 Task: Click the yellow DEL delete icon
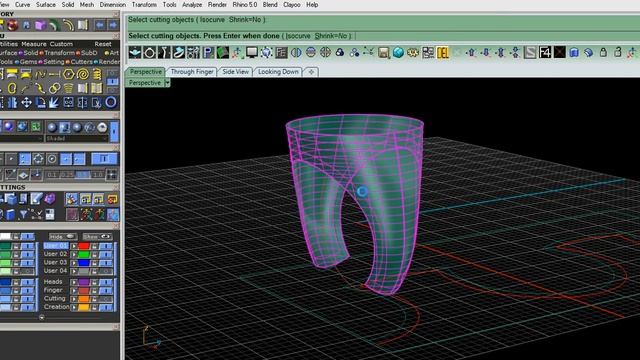click(442, 52)
